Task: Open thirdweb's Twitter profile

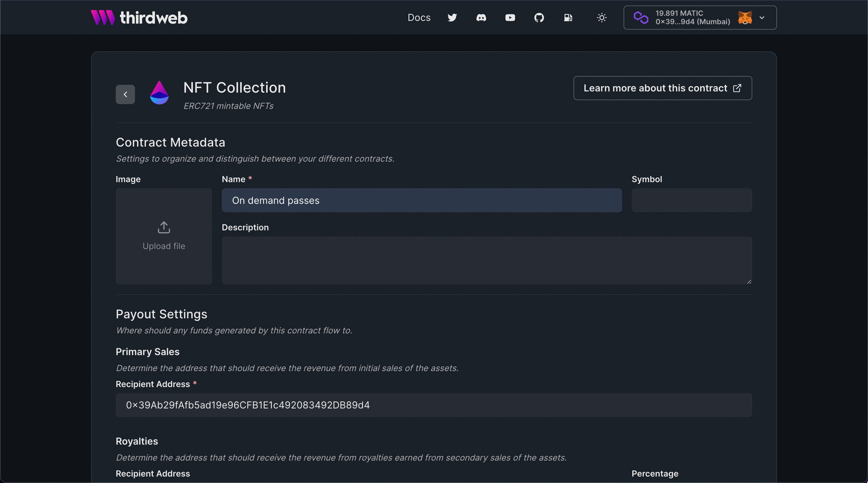Action: tap(452, 17)
